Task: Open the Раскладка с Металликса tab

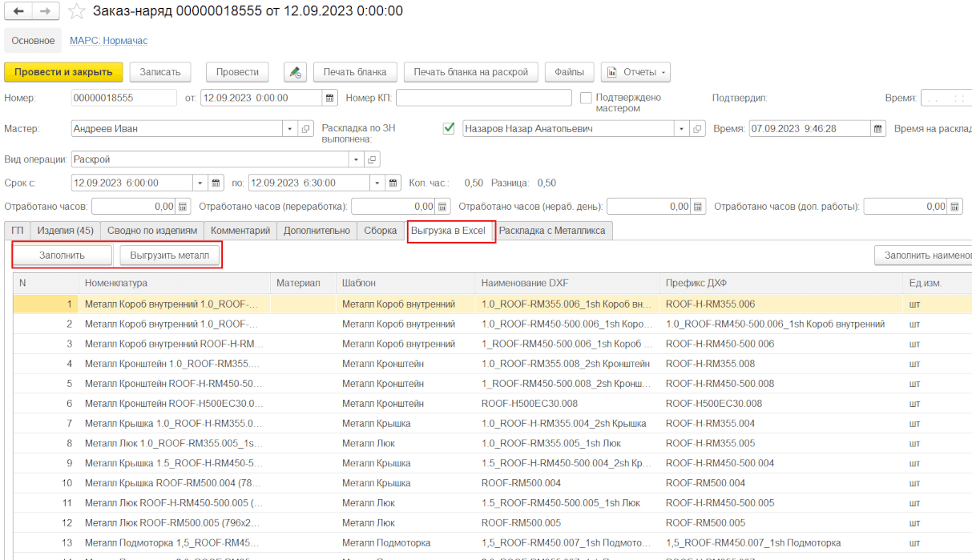Action: pos(553,231)
